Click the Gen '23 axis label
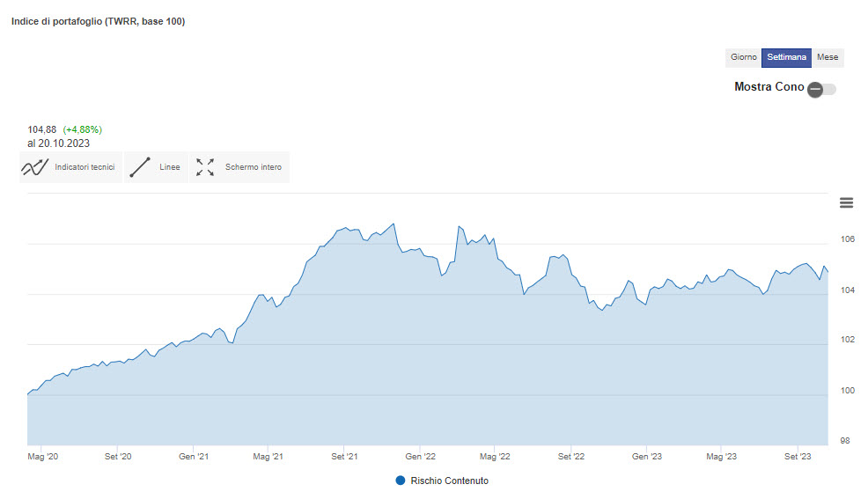The width and height of the screenshot is (868, 499). (646, 457)
